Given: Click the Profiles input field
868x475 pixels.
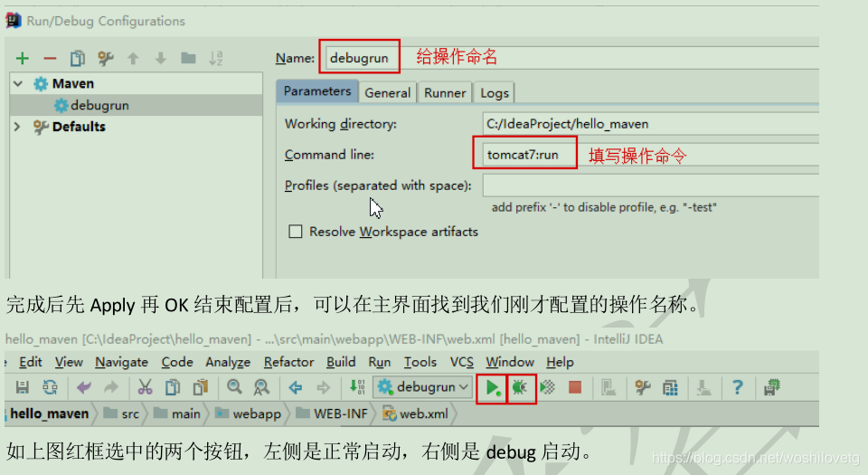Looking at the screenshot, I should (x=650, y=185).
